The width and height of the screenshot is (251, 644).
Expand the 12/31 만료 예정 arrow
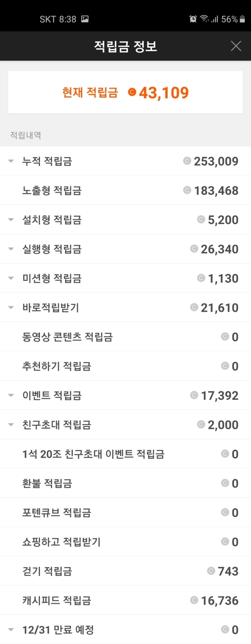click(x=11, y=630)
